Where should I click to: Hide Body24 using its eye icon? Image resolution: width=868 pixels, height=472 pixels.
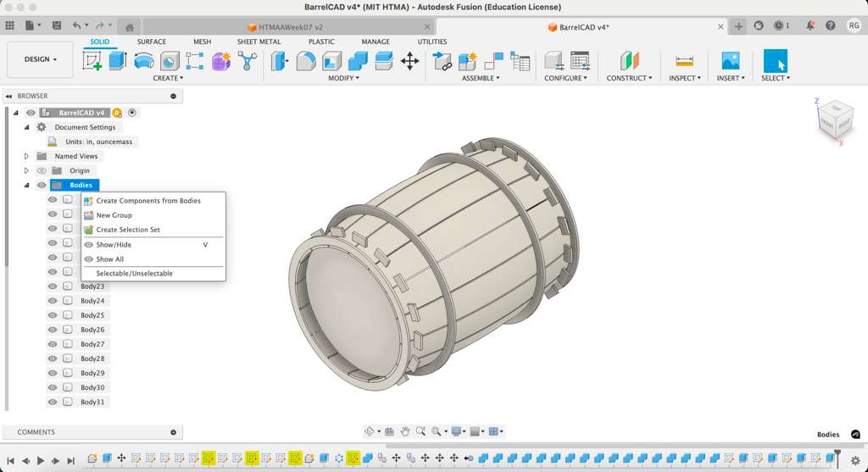53,301
